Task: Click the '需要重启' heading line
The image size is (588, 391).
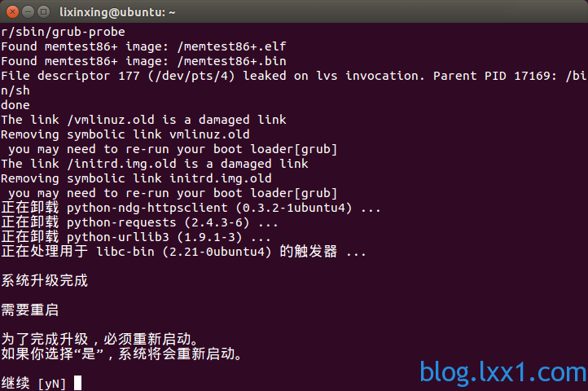Action: click(x=29, y=310)
